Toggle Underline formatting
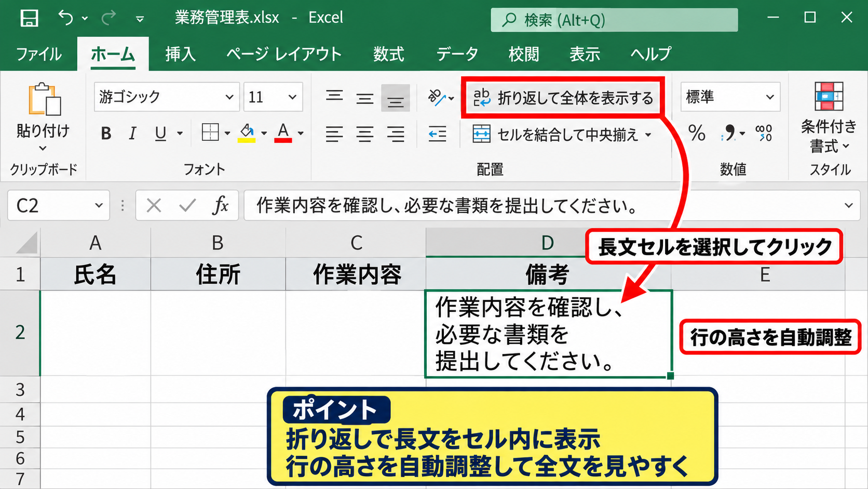 click(x=160, y=134)
